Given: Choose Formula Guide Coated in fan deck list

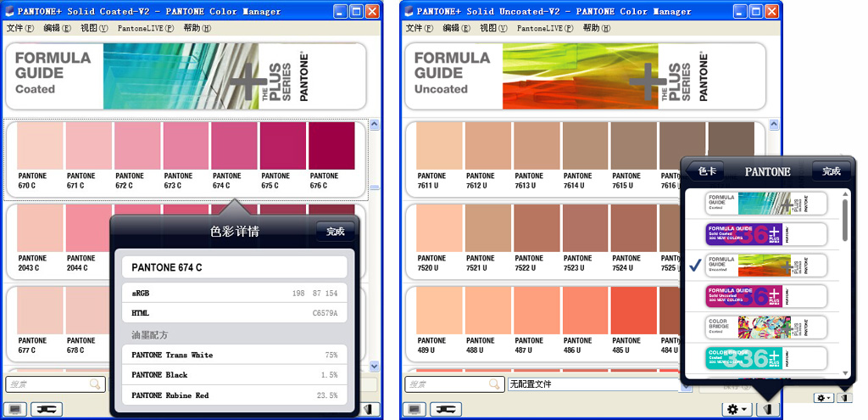Looking at the screenshot, I should pos(766,203).
